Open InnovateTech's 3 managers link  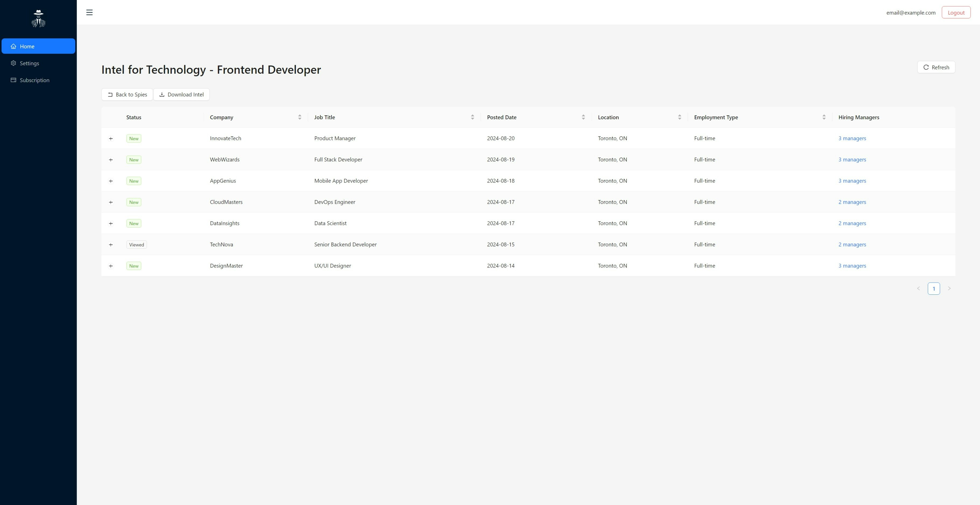tap(852, 138)
